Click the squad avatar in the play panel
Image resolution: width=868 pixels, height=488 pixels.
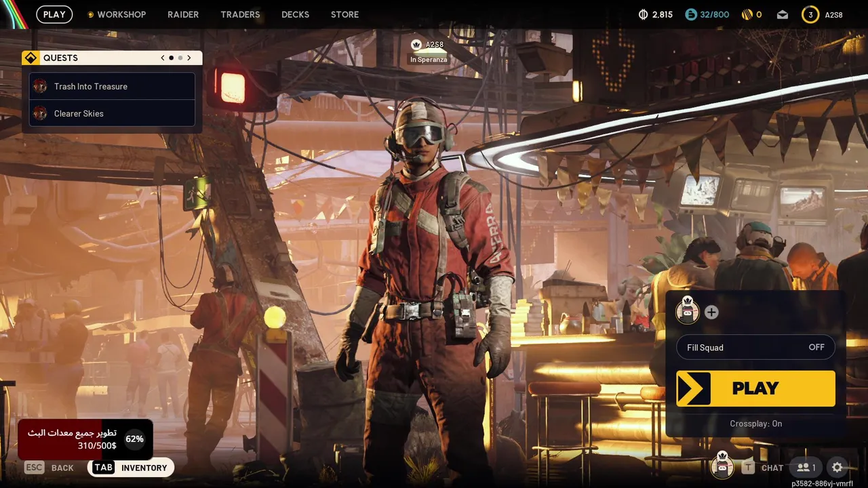coord(688,310)
